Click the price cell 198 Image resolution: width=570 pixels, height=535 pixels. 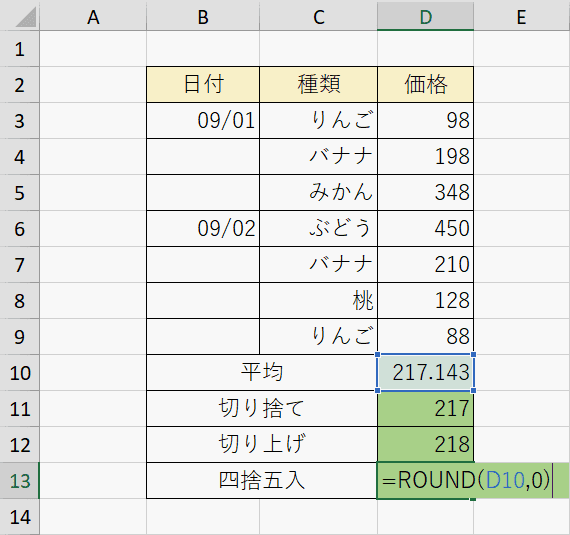(x=425, y=157)
